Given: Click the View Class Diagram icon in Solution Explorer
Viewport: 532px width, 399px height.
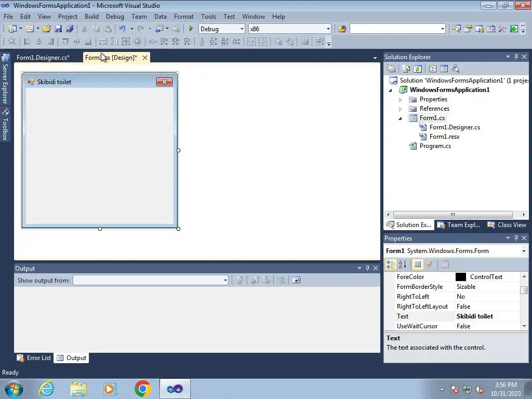Looking at the screenshot, I should (455, 69).
